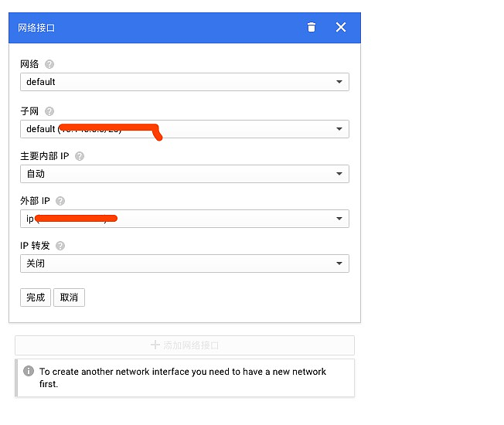Viewport: 504px width, 425px height.
Task: Show help for 主要内部 IP
Action: pyautogui.click(x=80, y=156)
